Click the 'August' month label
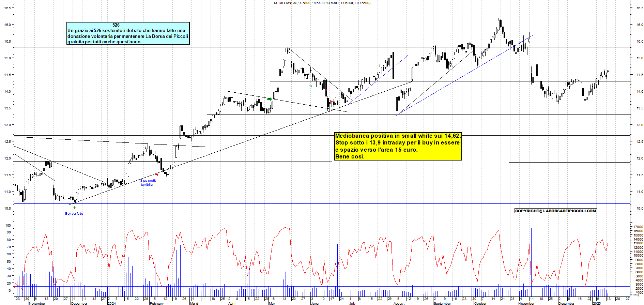 tap(399, 303)
